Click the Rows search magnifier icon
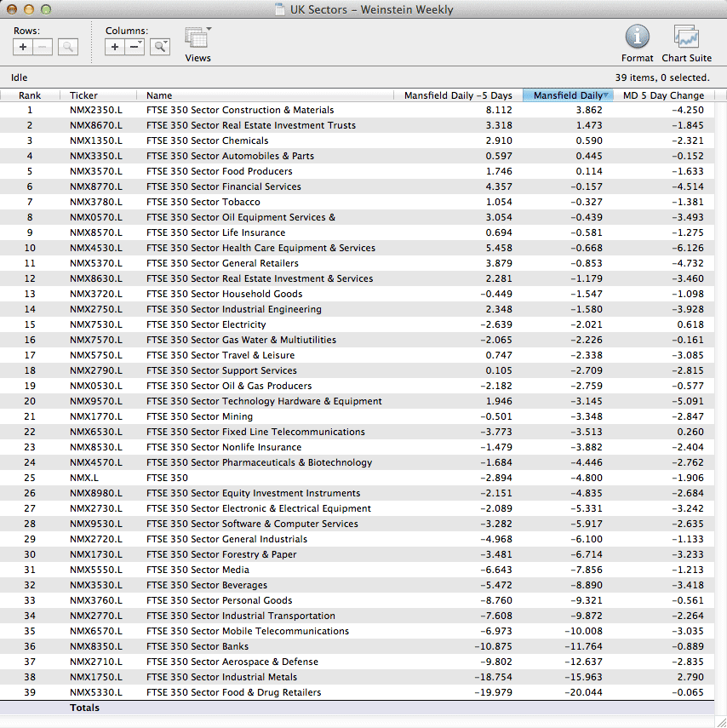The image size is (727, 728). [68, 47]
